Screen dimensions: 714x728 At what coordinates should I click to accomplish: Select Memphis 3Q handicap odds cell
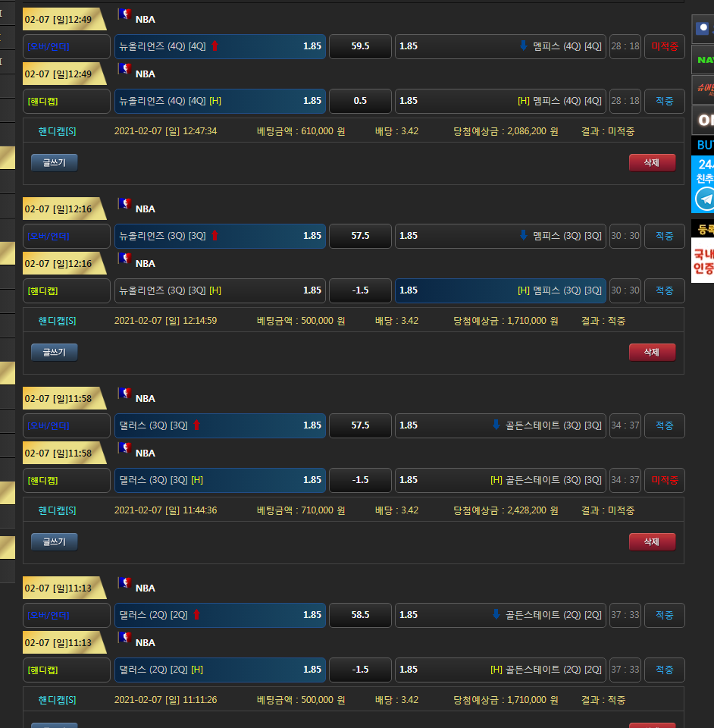[500, 290]
